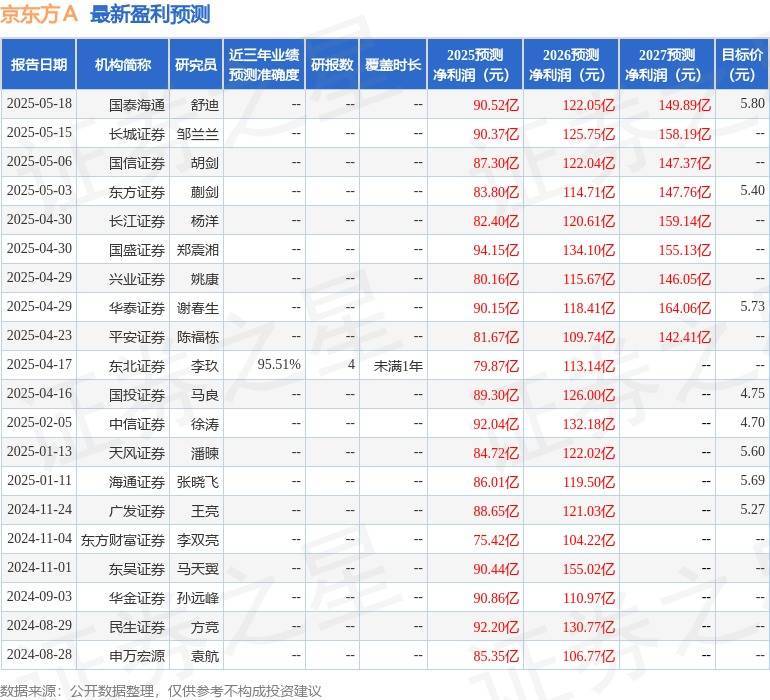Open the 东方财富证券 institution entry
770x700 pixels.
click(123, 539)
